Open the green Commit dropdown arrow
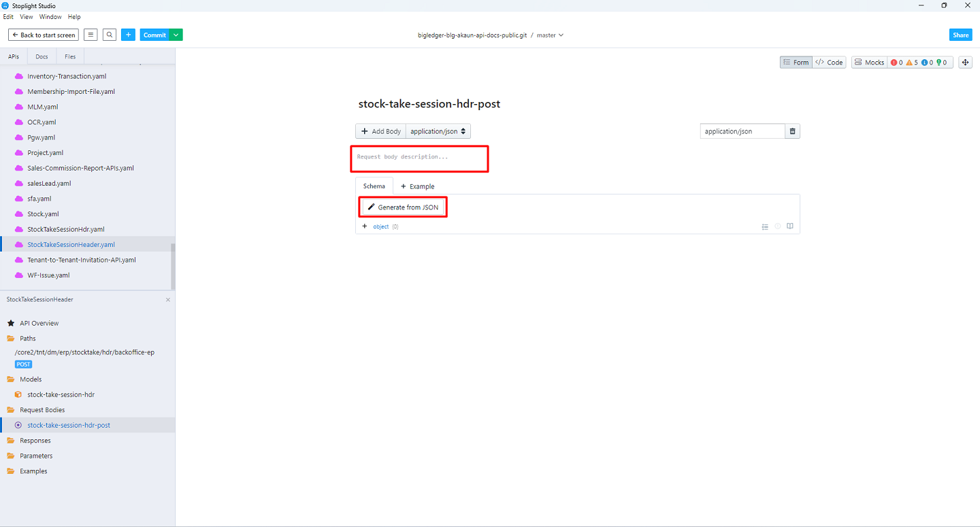The image size is (980, 527). pyautogui.click(x=176, y=35)
